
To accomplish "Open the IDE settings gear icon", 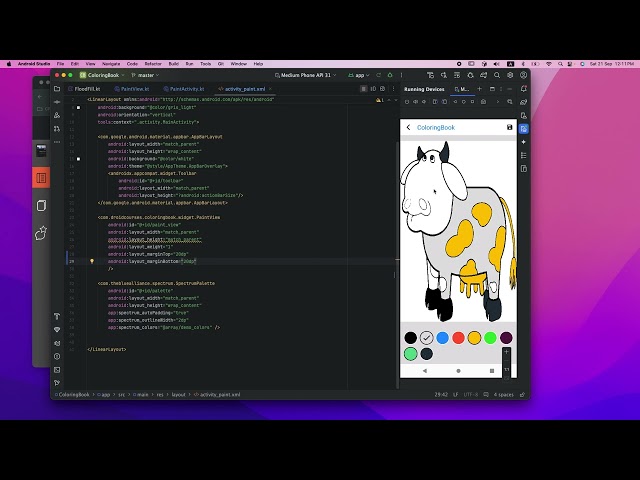I will (x=510, y=75).
